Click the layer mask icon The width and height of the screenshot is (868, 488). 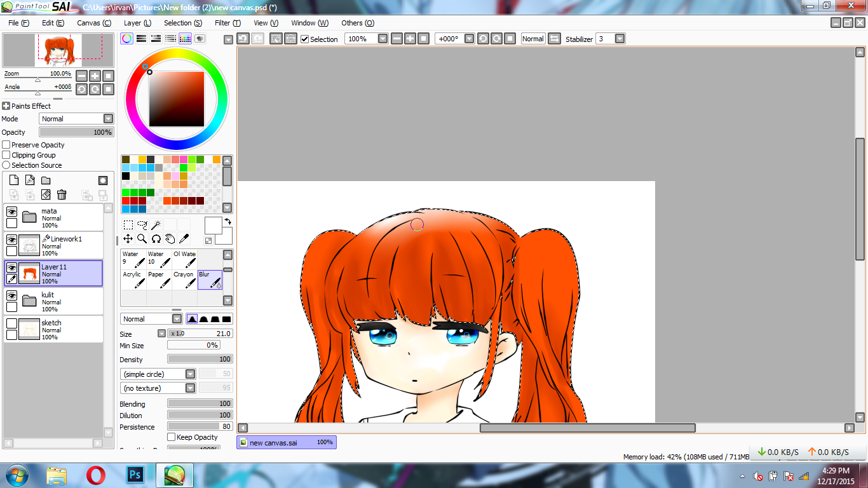pyautogui.click(x=103, y=180)
